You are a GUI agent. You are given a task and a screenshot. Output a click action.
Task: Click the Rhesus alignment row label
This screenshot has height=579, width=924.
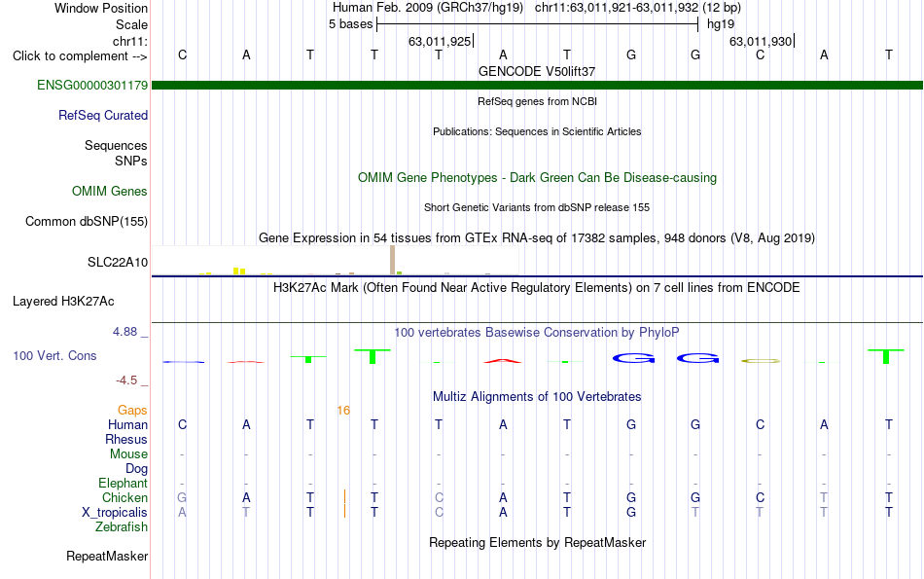[x=126, y=439]
